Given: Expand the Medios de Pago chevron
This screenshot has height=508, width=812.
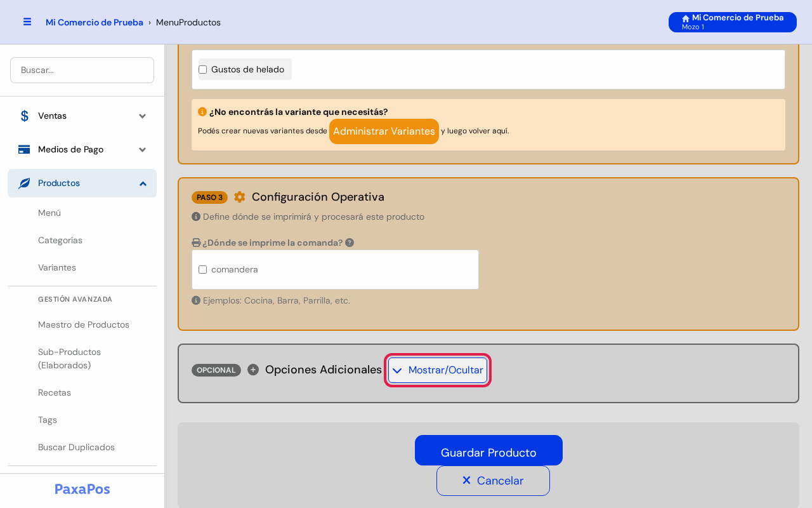Looking at the screenshot, I should [x=143, y=149].
